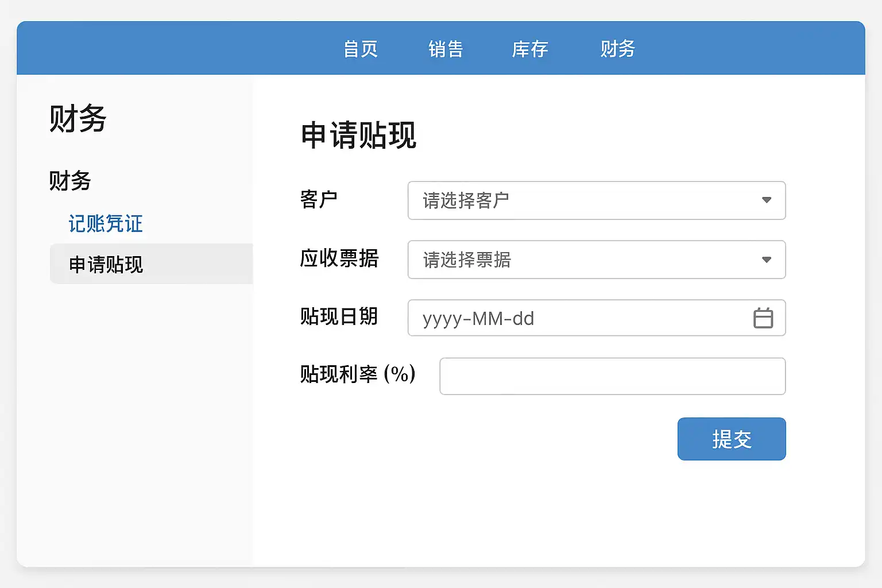
Task: Click the 财务 section heading above 记账凭证
Action: (70, 181)
